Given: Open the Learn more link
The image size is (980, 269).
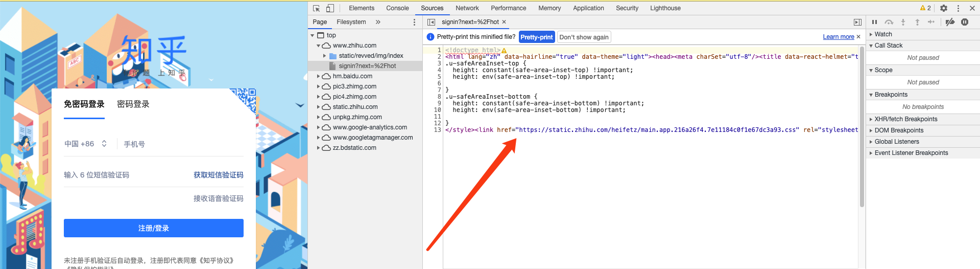Looking at the screenshot, I should pyautogui.click(x=839, y=37).
